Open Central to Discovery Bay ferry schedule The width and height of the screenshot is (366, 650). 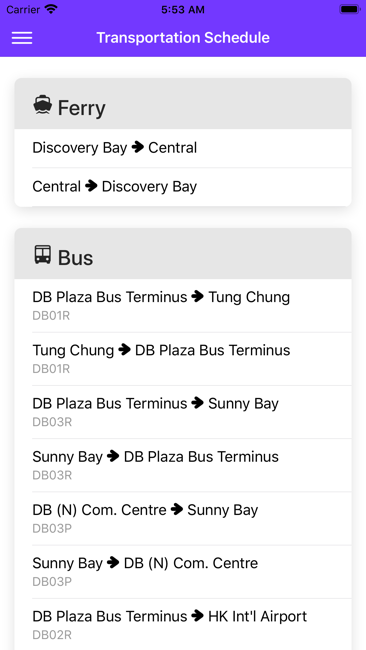click(183, 187)
